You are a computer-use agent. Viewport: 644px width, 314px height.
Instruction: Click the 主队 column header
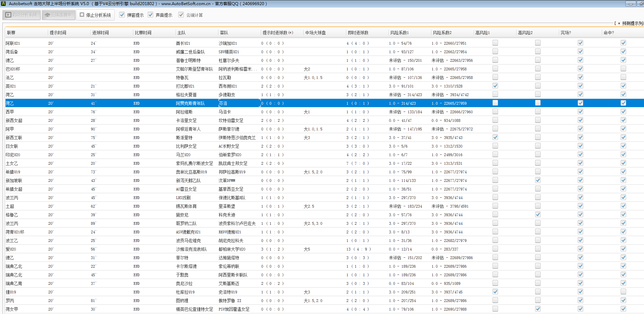point(181,33)
